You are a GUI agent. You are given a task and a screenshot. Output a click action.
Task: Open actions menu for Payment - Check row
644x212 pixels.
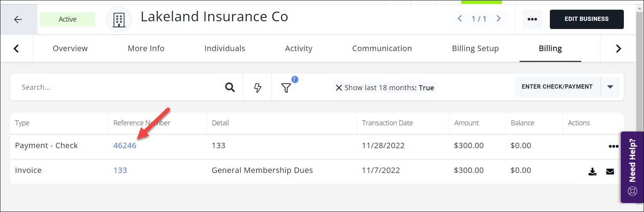(613, 146)
